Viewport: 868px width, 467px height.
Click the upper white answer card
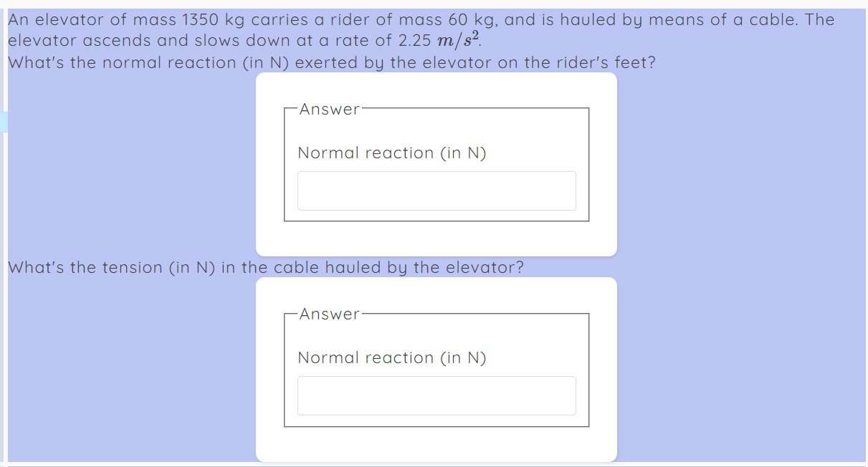437,236
